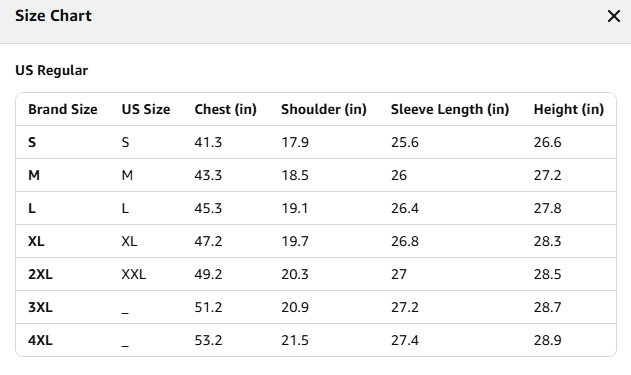Screen dimensions: 631x375
Task: Select the M brand size row
Action: click(x=316, y=175)
